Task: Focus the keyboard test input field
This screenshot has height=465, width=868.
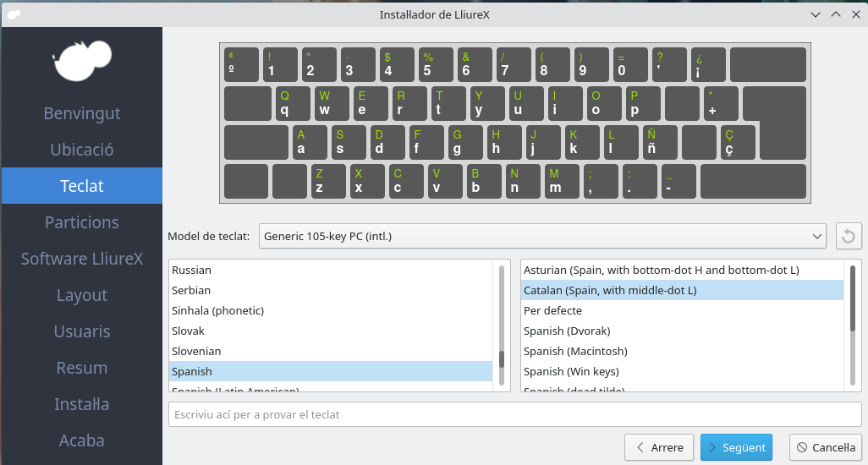Action: (515, 414)
